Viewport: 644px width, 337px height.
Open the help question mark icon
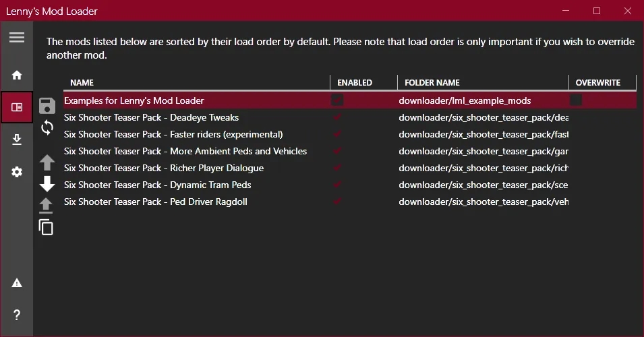17,315
